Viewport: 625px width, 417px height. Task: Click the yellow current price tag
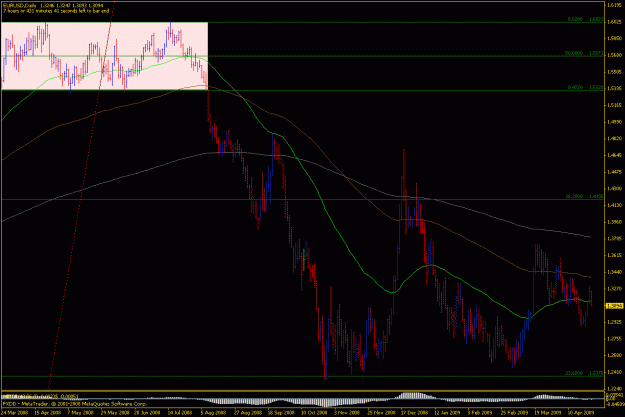pos(614,306)
